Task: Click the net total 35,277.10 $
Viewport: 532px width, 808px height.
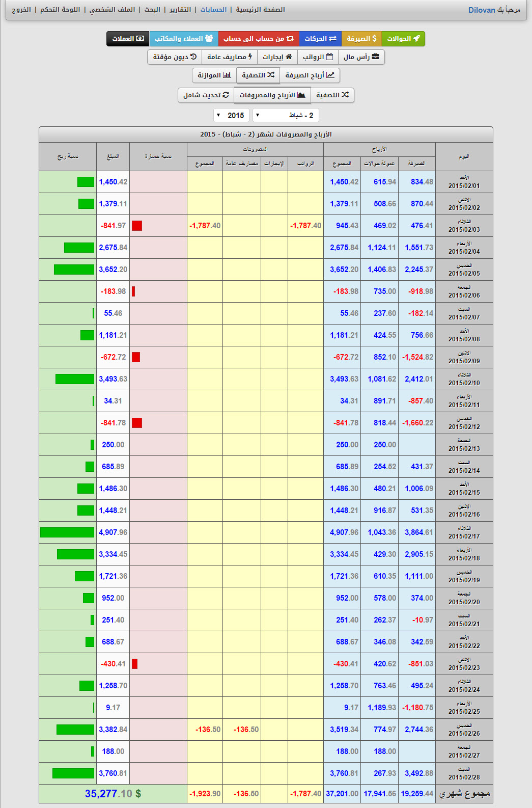Action: (113, 794)
